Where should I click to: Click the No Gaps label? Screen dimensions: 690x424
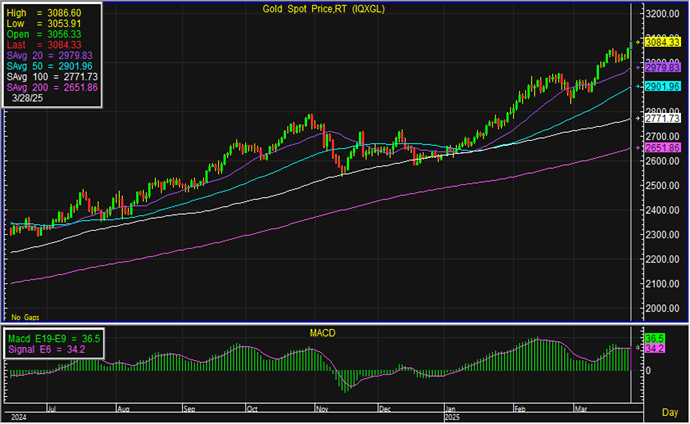pos(23,316)
